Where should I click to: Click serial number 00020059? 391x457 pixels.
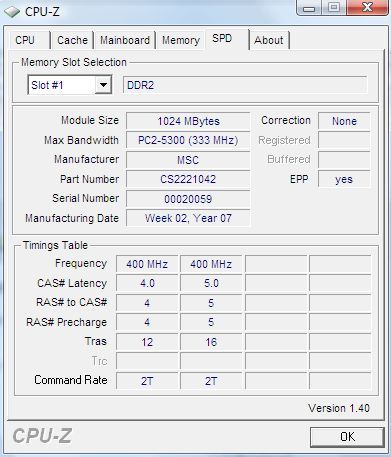point(188,199)
